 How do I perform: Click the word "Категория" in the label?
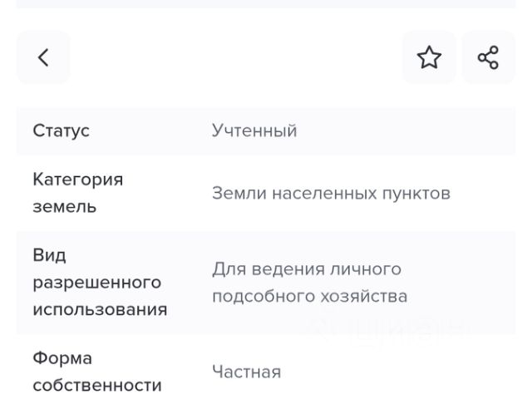77,180
